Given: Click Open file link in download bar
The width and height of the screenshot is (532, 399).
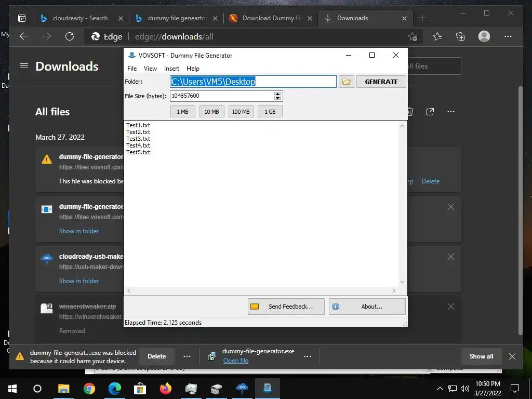Looking at the screenshot, I should tap(236, 361).
